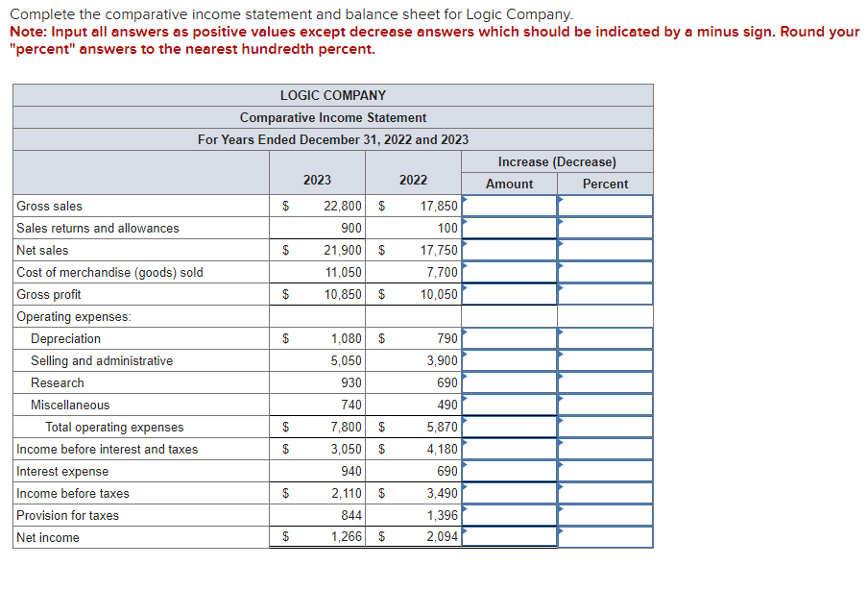Select the Amount input for Income before taxes
The width and height of the screenshot is (868, 590).
pyautogui.click(x=511, y=493)
